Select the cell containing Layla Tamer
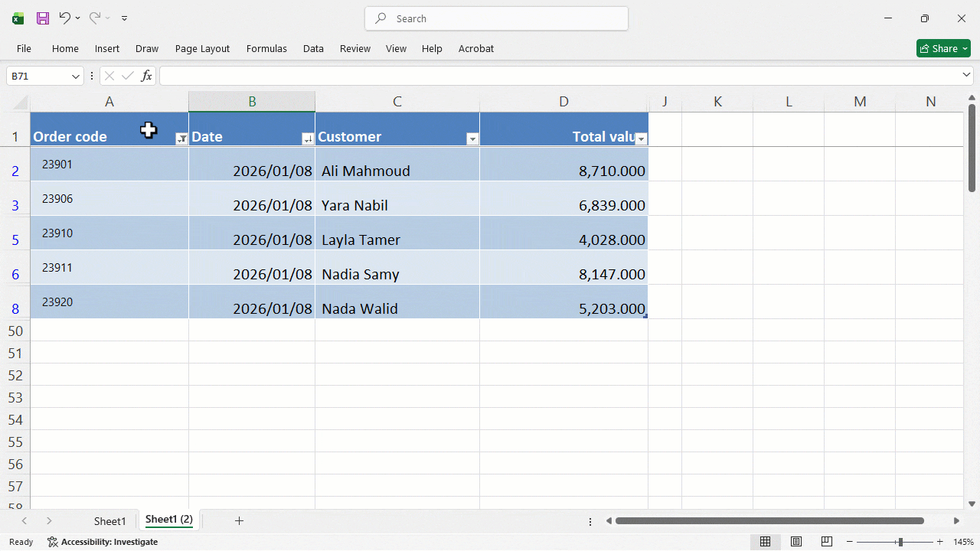This screenshot has width=980, height=551. [x=397, y=233]
